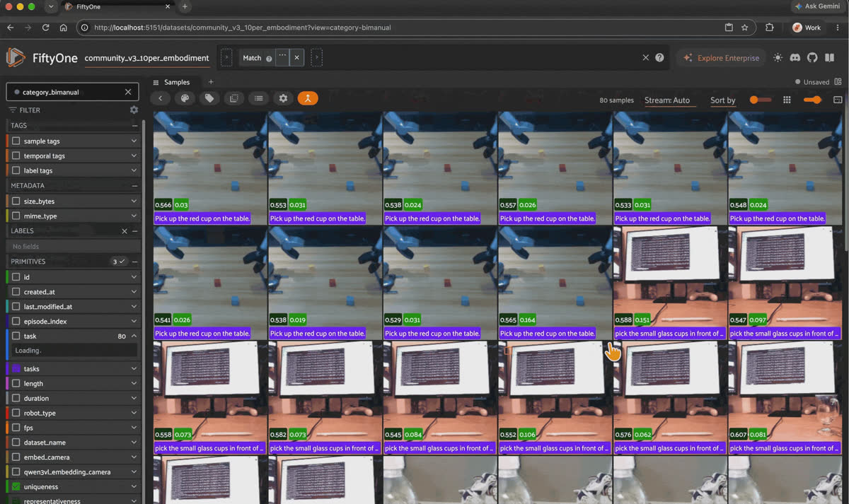This screenshot has width=849, height=504.
Task: Click the orange browse operations icon
Action: [x=308, y=98]
